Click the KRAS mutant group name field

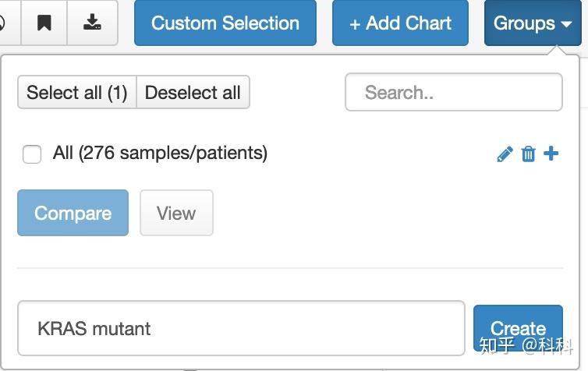241,328
